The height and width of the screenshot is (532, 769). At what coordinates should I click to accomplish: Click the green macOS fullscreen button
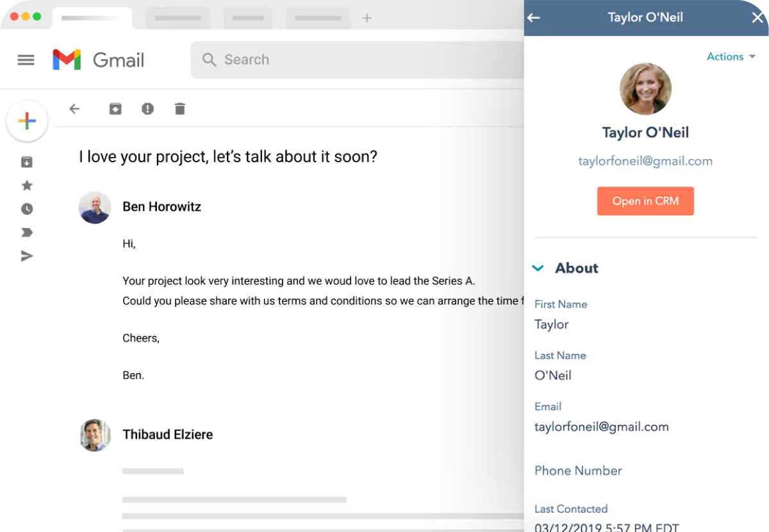coord(37,17)
